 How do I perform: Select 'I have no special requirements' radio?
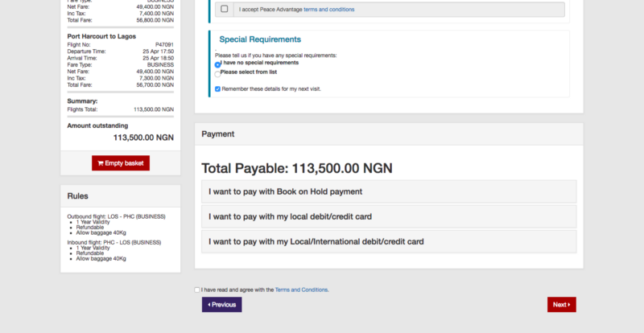click(217, 64)
